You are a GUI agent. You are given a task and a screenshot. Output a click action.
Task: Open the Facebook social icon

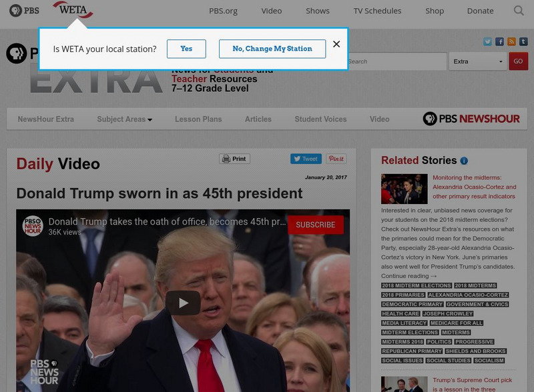tap(499, 41)
